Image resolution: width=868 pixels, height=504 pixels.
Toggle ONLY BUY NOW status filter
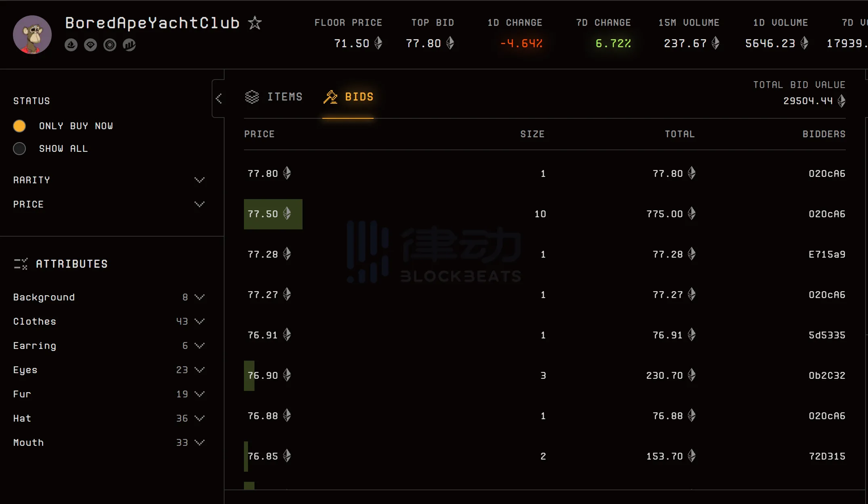point(20,126)
